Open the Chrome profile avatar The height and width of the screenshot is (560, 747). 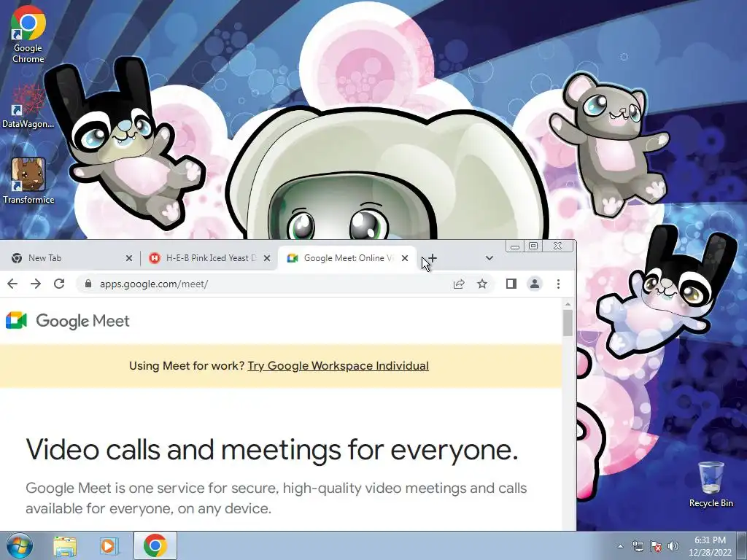(x=535, y=284)
